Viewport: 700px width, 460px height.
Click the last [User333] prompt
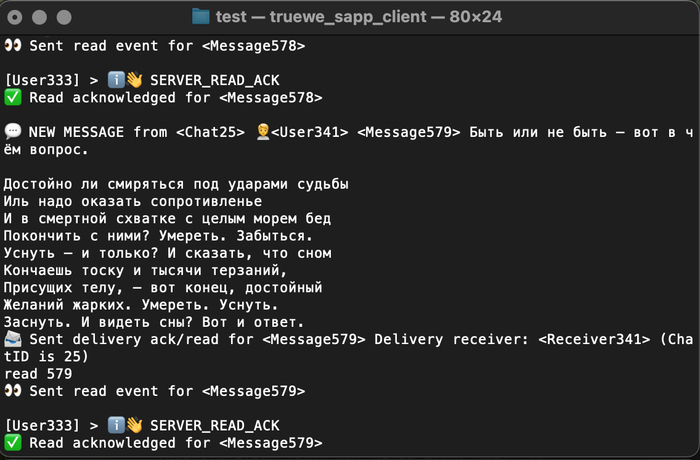(42, 426)
